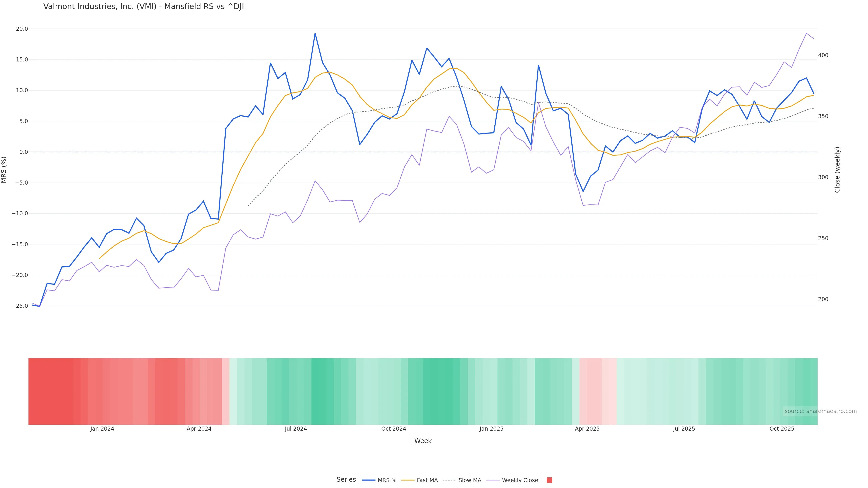Click the 0.0 left axis tick label

click(24, 152)
